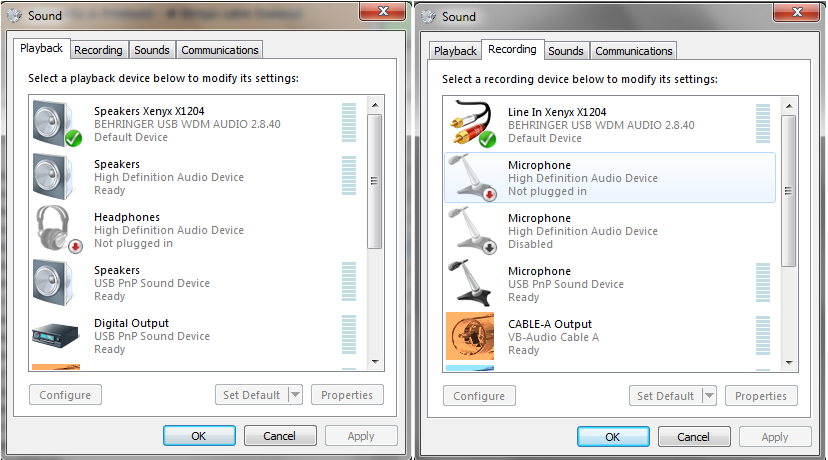Open Properties in Playback window
The image size is (828, 460).
347,395
